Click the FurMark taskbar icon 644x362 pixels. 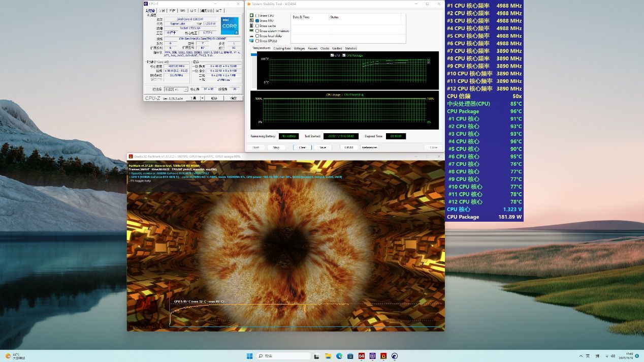383,356
